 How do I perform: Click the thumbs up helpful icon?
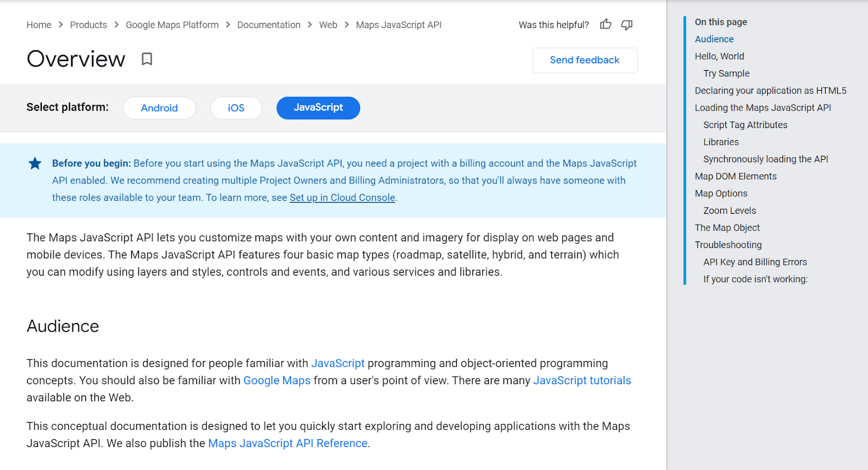coord(605,24)
